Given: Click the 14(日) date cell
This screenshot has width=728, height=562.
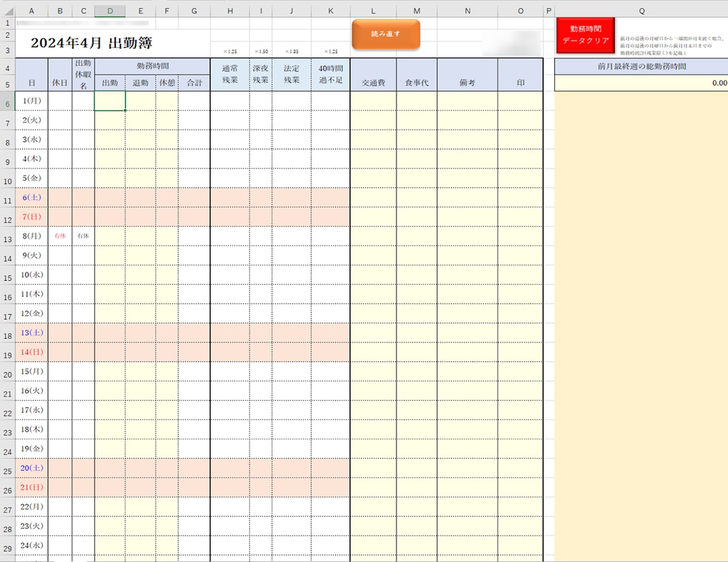Looking at the screenshot, I should pos(32,352).
